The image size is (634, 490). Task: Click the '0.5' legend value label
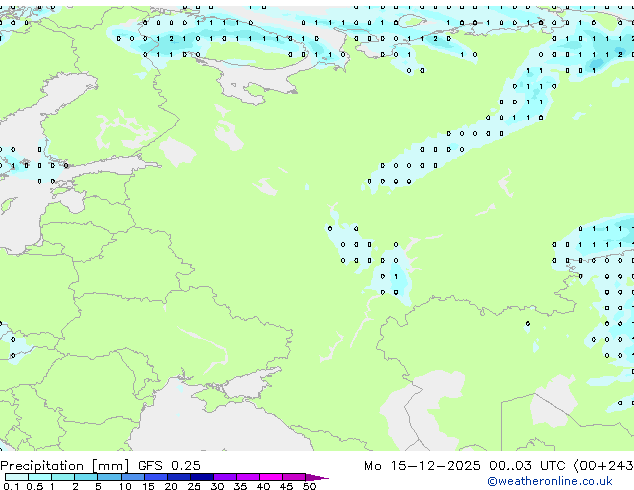[35, 486]
